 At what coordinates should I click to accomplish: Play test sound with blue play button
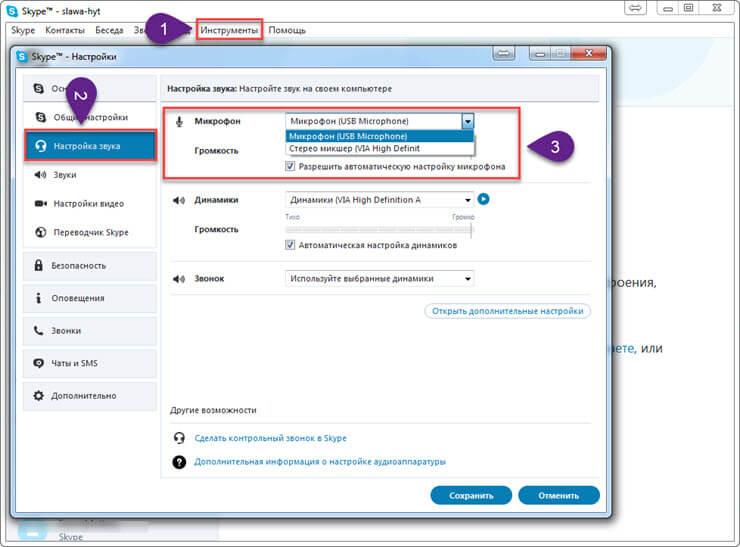(483, 199)
